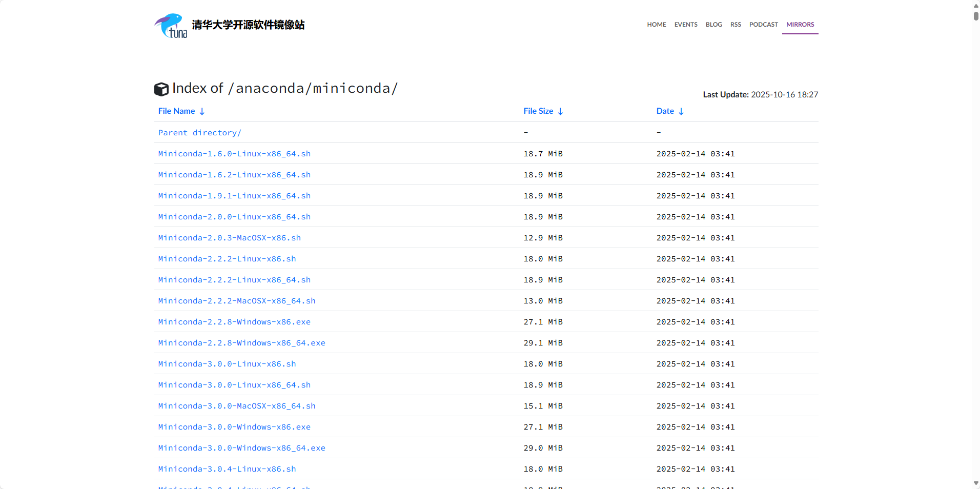Open the PODCAST section
This screenshot has width=980, height=489.
(763, 24)
